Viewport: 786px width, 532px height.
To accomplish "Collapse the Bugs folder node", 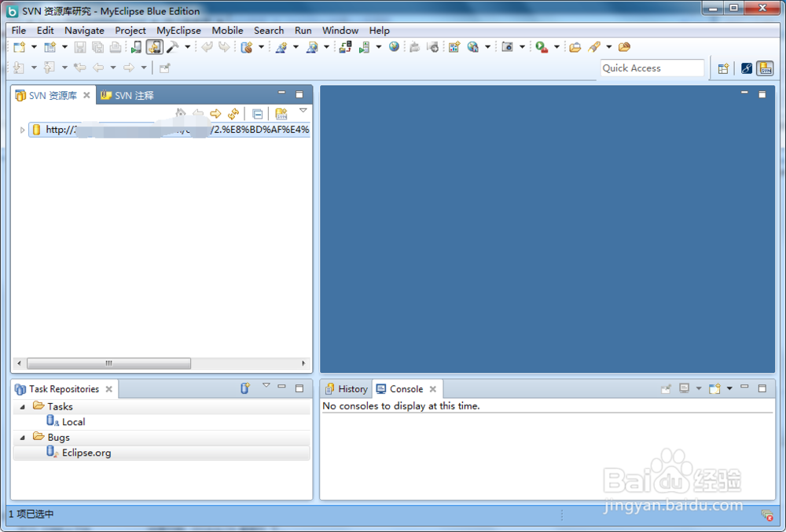I will tap(23, 438).
